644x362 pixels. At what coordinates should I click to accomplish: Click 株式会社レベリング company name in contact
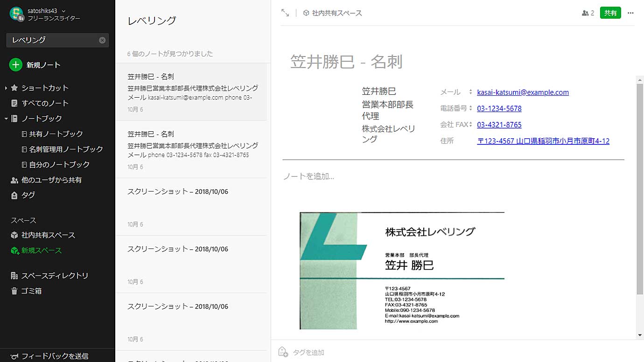tap(389, 134)
